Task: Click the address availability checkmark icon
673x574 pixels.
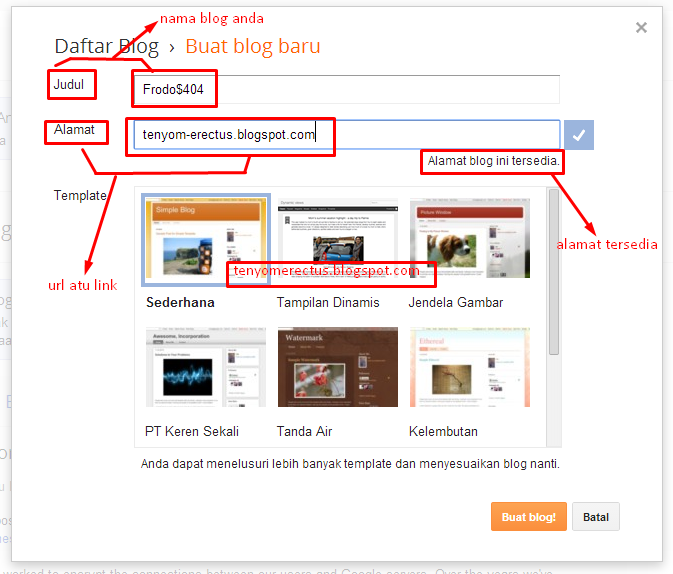Action: pos(579,135)
